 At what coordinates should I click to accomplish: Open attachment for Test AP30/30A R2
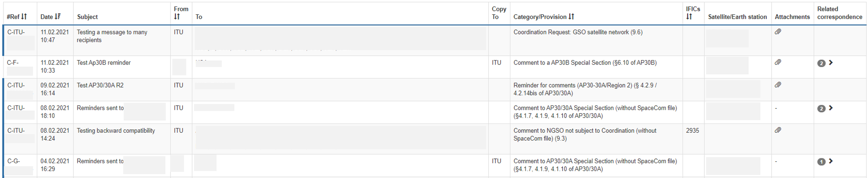(778, 85)
